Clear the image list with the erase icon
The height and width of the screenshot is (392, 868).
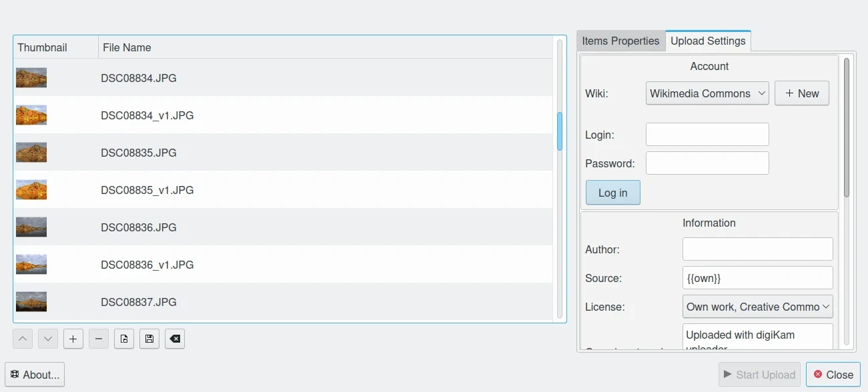point(175,339)
